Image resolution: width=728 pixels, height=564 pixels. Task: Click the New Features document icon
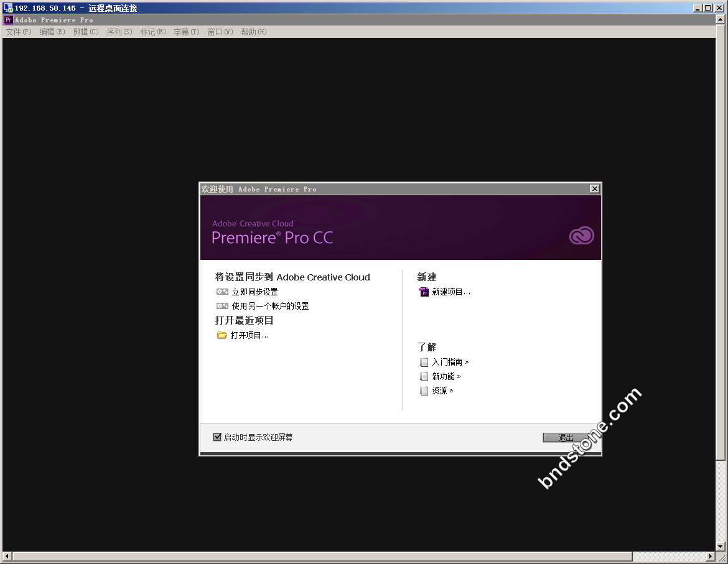[x=424, y=376]
